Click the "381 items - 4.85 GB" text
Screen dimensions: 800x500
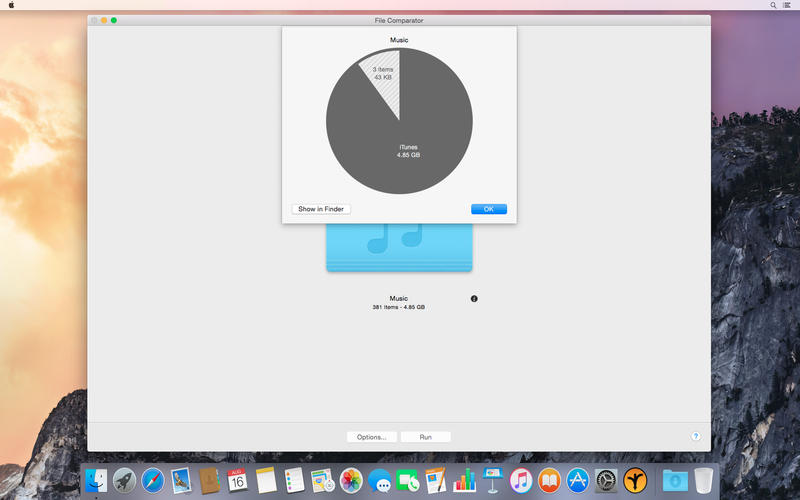click(x=398, y=307)
